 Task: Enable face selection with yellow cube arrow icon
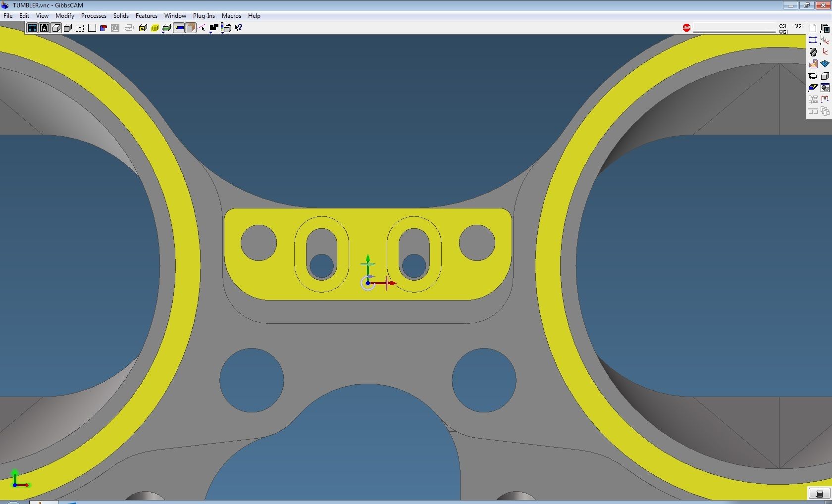tap(143, 28)
